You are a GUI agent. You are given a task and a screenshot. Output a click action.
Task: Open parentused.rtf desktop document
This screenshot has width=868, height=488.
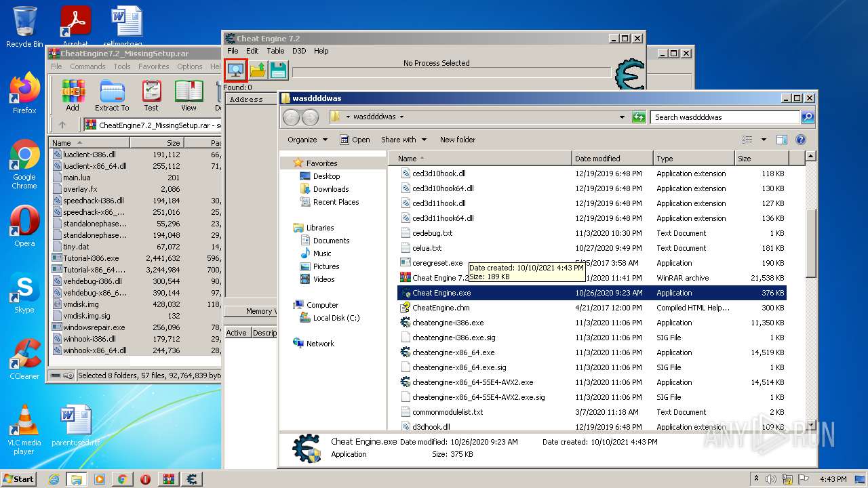[76, 426]
